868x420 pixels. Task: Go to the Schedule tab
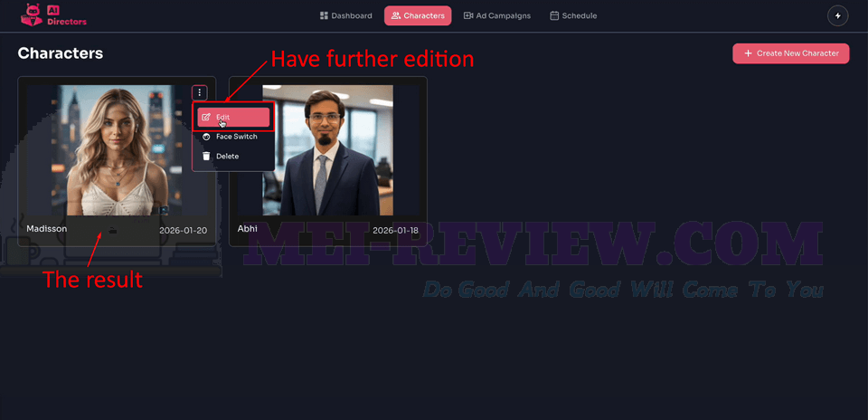click(573, 15)
